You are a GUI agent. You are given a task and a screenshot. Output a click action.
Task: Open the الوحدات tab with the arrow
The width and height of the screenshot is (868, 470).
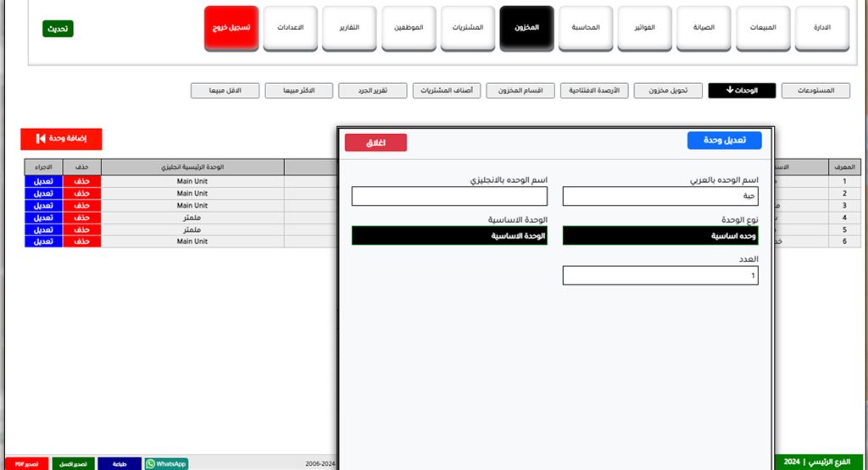[x=742, y=91]
